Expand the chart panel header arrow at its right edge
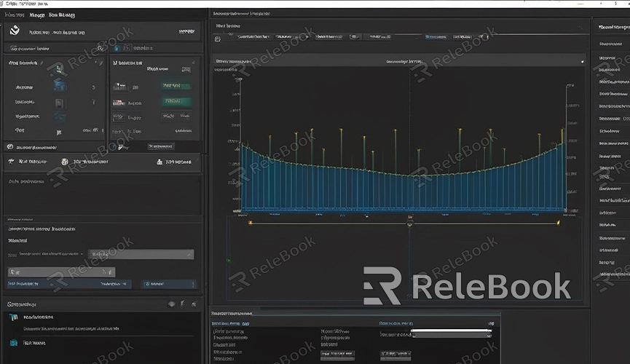The height and width of the screenshot is (364, 630). (x=582, y=63)
